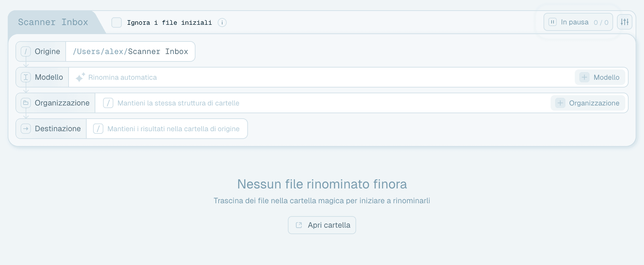Click the In pausa status button

point(578,22)
